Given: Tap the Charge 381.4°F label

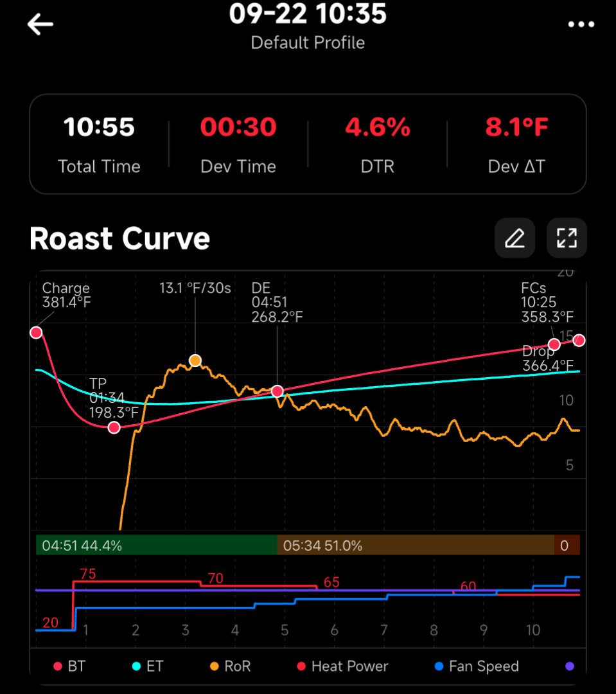Looking at the screenshot, I should (66, 295).
